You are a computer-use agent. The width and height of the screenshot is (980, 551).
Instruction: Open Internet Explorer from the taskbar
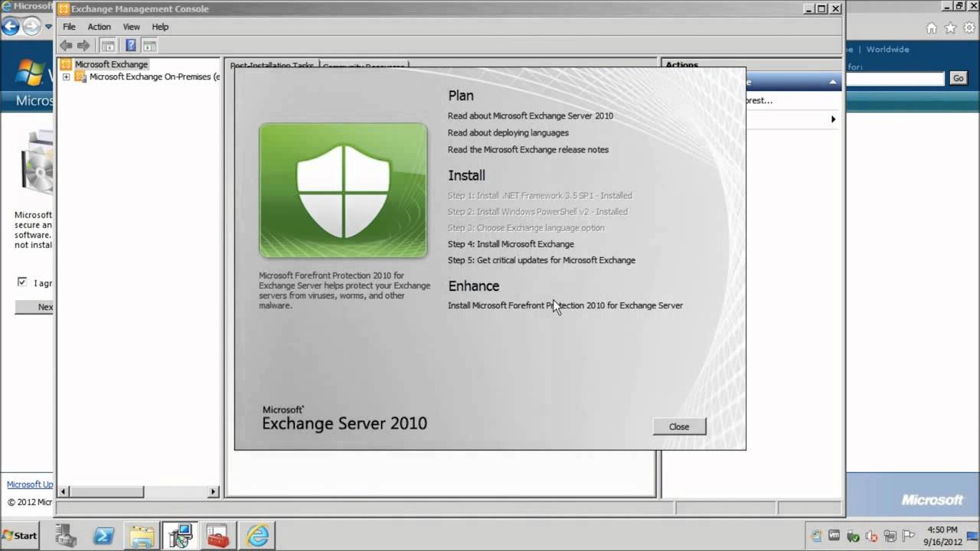(257, 536)
